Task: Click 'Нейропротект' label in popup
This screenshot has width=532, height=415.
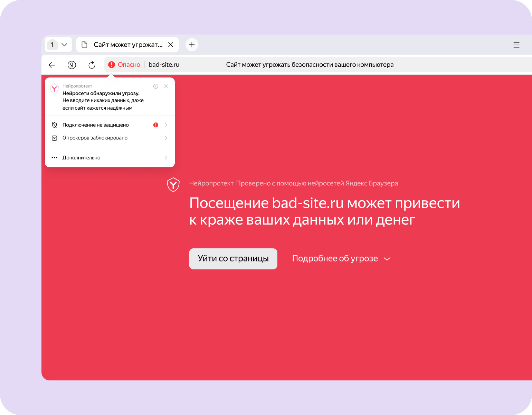Action: (77, 86)
